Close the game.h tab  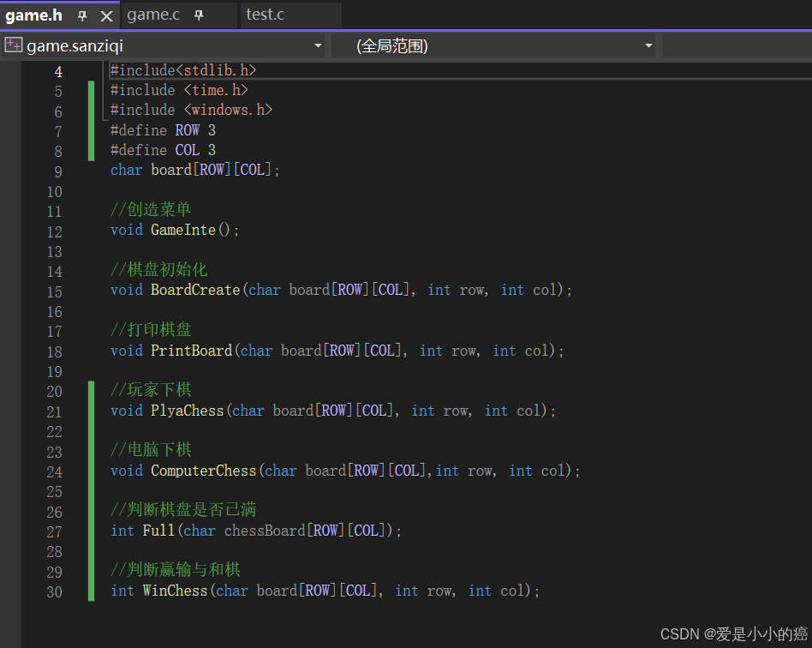106,15
